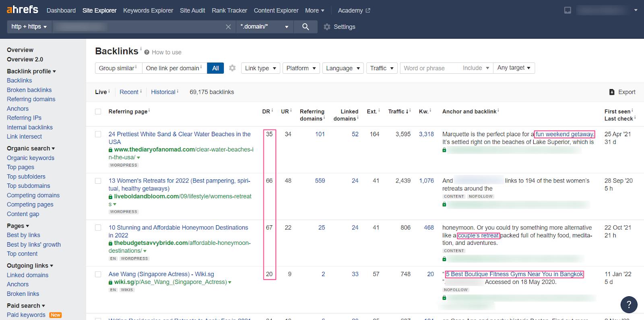Screen dimensions: 644x320
Task: Check the box for 13 Women's Retreats row
Action: (x=98, y=181)
